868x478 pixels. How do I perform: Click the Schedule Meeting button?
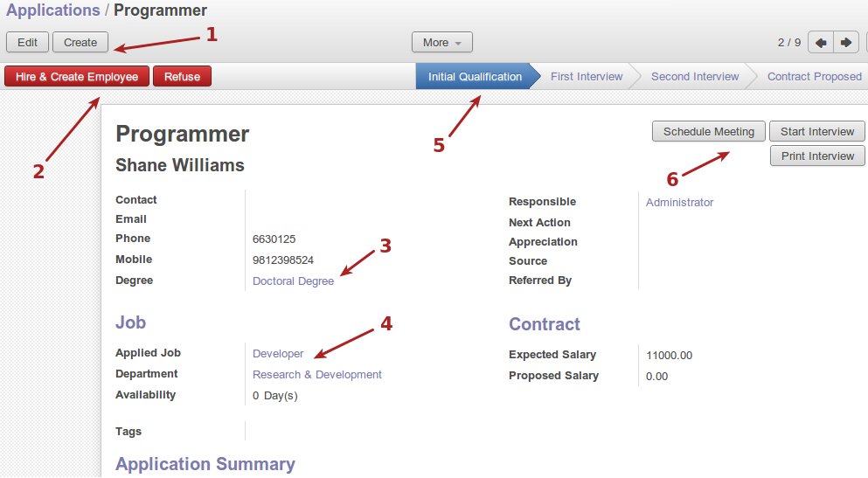pos(708,132)
